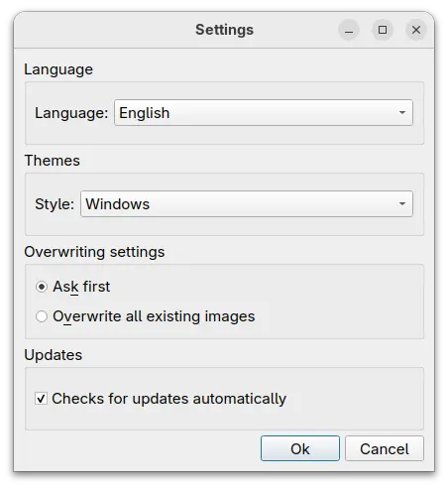This screenshot has height=488, width=448.
Task: Close the Settings window
Action: (x=416, y=30)
